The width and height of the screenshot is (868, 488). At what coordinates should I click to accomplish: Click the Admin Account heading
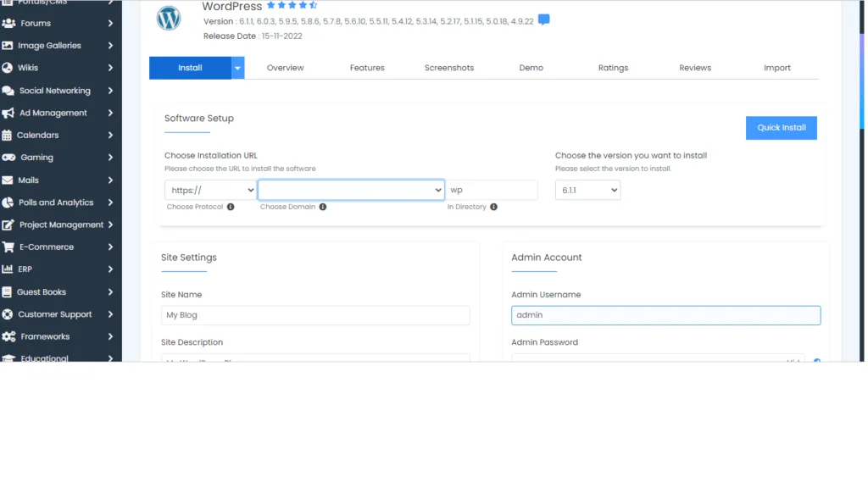[x=547, y=258]
